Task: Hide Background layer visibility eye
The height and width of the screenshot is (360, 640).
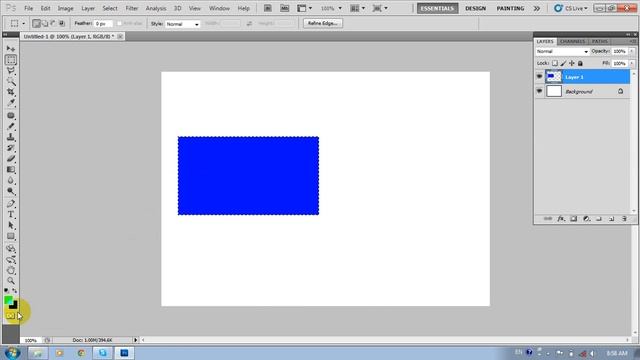Action: [x=539, y=91]
